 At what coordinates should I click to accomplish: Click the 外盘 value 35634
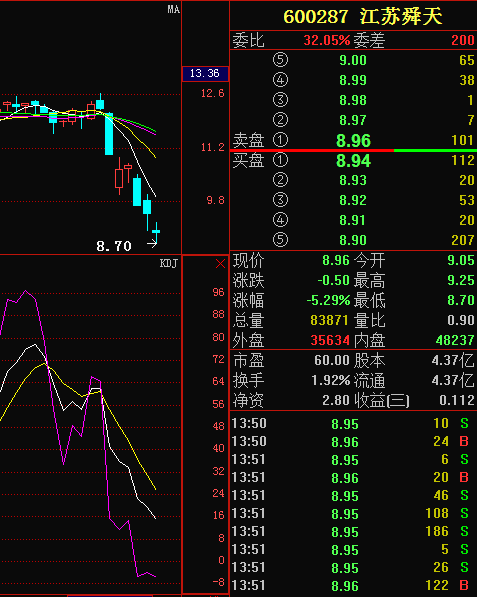(x=330, y=340)
